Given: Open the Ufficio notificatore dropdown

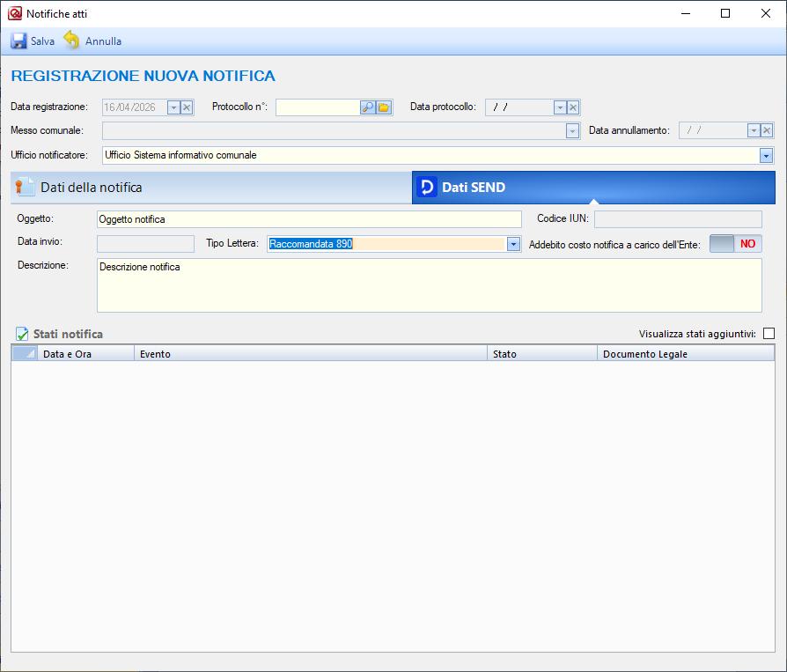Looking at the screenshot, I should coord(766,155).
